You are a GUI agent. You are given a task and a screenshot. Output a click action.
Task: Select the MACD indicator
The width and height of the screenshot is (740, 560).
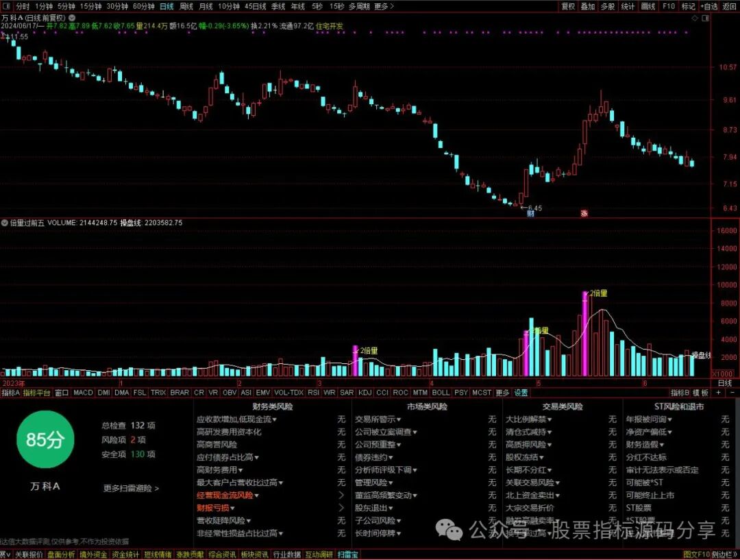coord(83,392)
